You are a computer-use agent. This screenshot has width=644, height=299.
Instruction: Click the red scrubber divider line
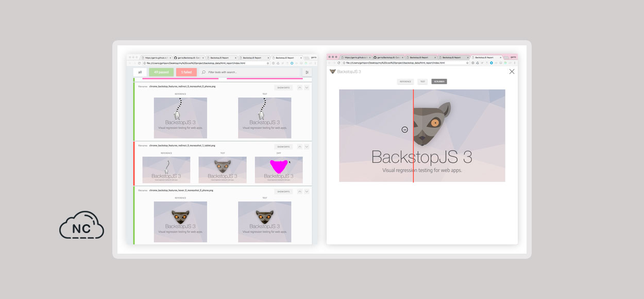(x=413, y=136)
